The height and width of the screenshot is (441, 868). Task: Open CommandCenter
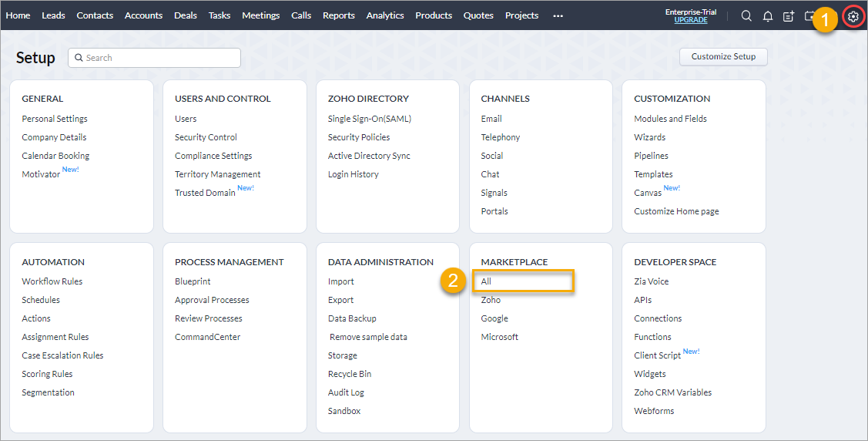208,337
